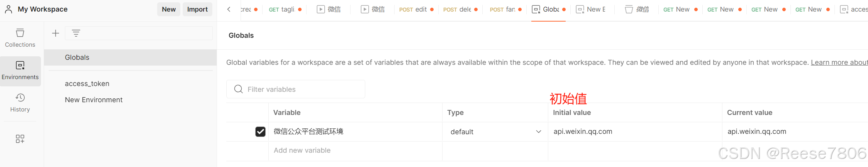Screen dimensions: 868x167
Task: Expand the default type dropdown
Action: click(495, 132)
